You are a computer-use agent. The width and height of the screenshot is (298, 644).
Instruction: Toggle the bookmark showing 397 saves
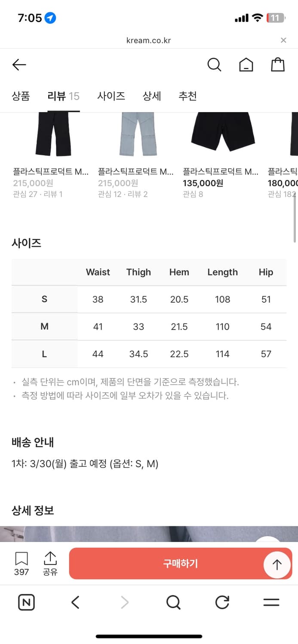point(21,562)
